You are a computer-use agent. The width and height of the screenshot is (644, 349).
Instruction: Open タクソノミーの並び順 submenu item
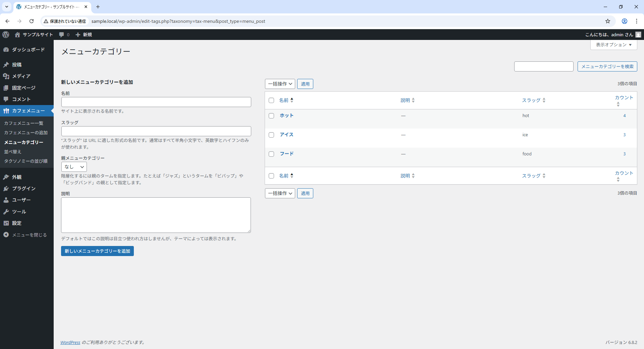(x=26, y=161)
